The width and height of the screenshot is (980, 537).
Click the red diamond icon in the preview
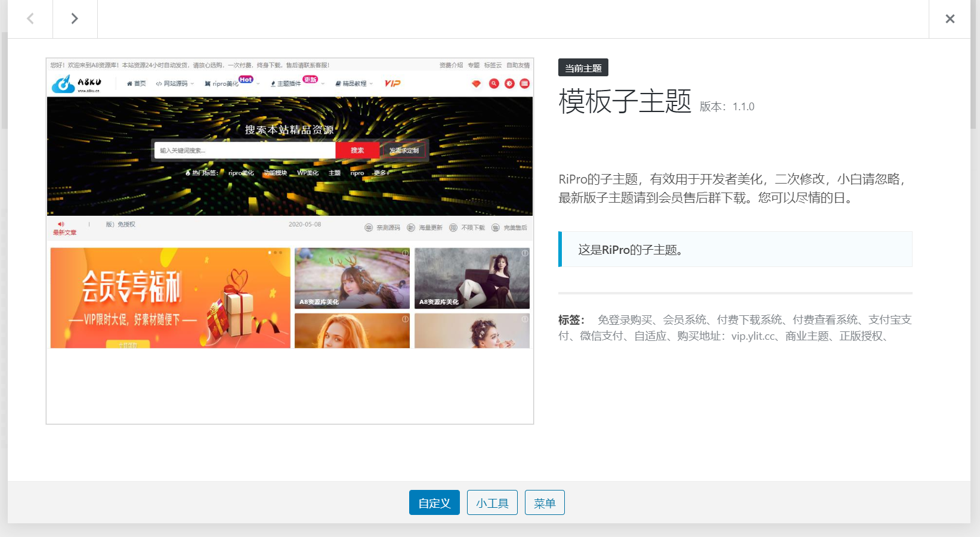coord(476,83)
